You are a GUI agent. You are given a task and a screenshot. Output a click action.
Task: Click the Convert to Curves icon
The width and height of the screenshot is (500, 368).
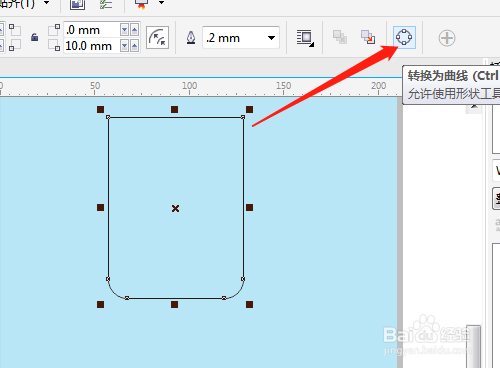[x=404, y=37]
